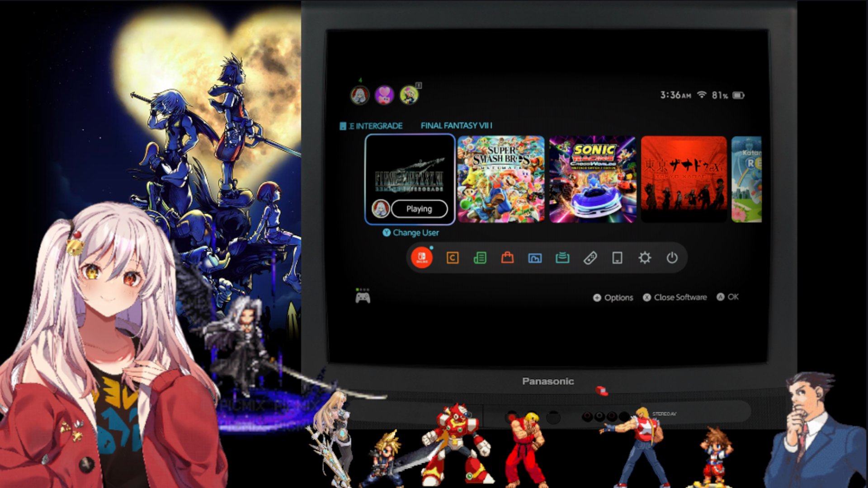
Task: Click the FINAL FANTASY VII game title label
Action: [x=456, y=126]
